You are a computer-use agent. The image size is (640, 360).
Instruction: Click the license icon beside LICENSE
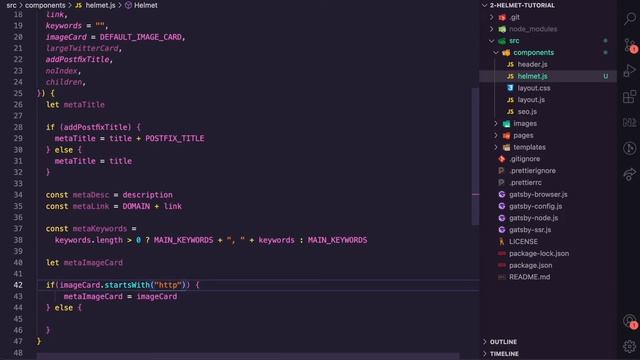(502, 242)
